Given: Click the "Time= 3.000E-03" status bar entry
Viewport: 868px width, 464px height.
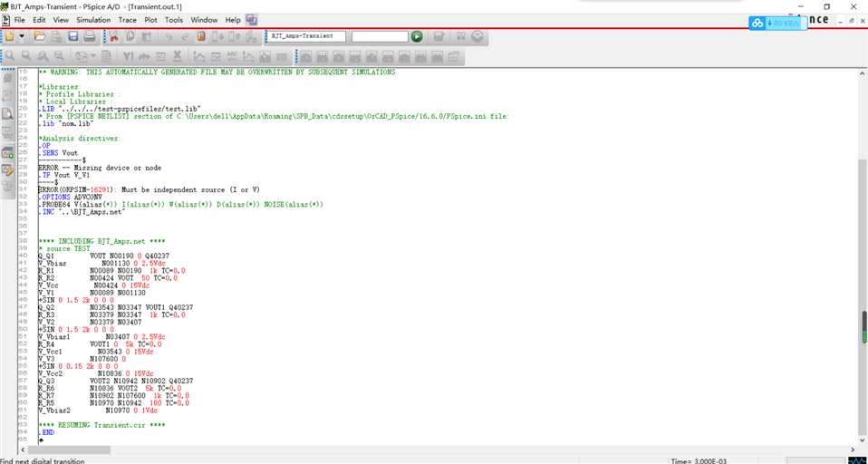Looking at the screenshot, I should point(700,460).
